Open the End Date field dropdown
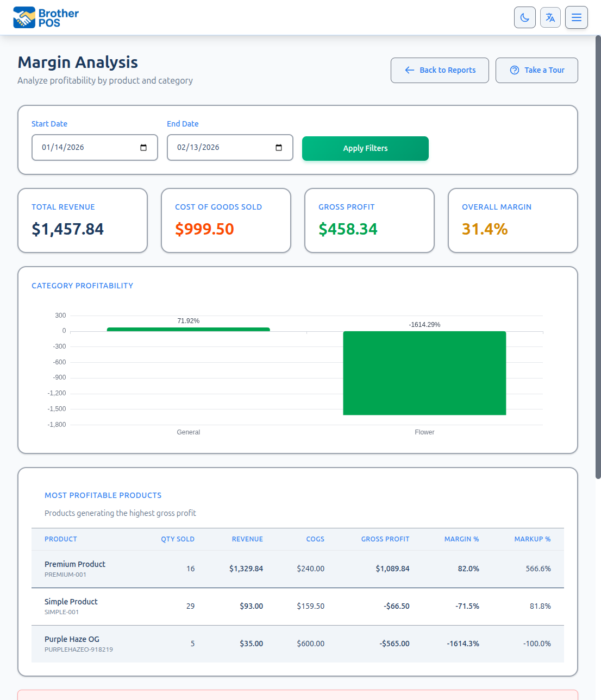Viewport: 601px width, 700px height. coord(230,147)
